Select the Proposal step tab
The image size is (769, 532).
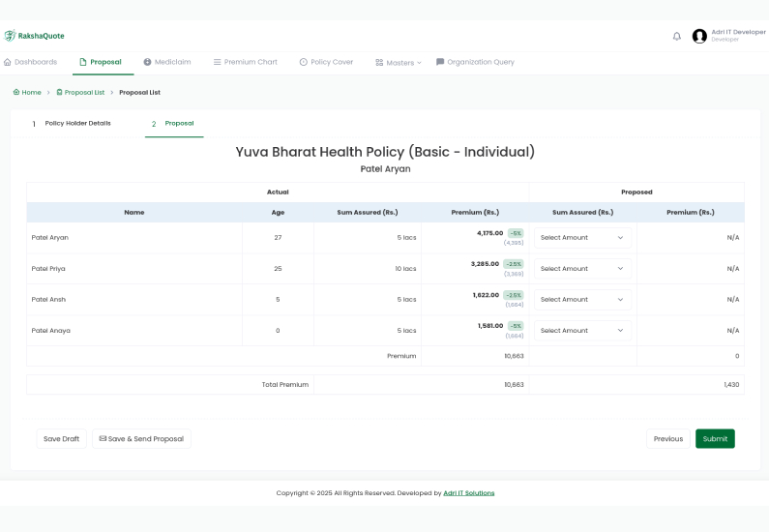coord(174,124)
